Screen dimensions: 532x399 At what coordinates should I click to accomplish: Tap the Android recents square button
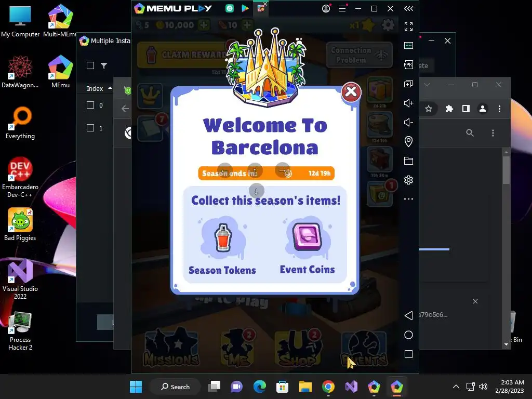click(x=408, y=354)
